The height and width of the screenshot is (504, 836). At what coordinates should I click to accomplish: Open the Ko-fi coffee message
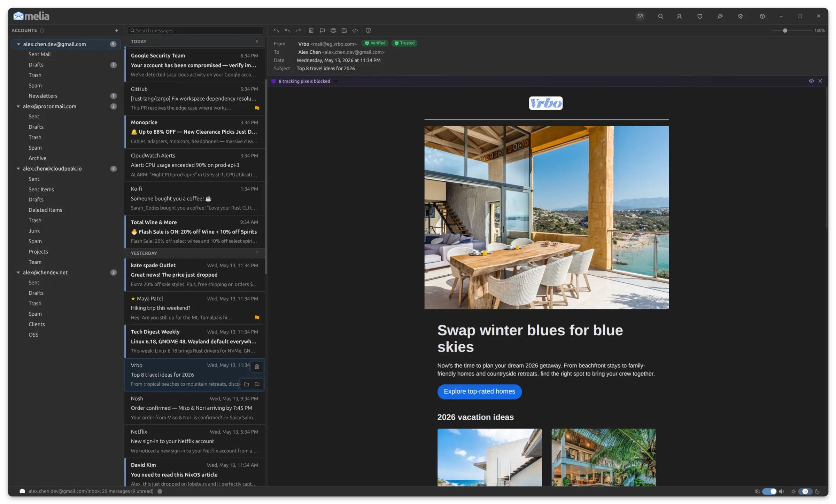click(x=194, y=198)
